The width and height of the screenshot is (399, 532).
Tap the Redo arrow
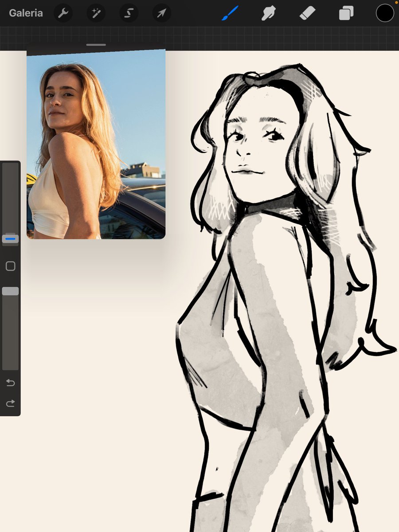click(x=10, y=403)
